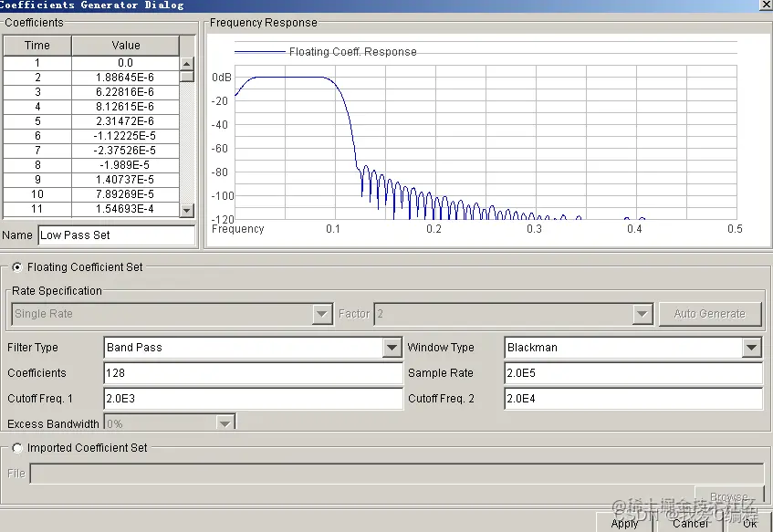Open the Factor dropdown
This screenshot has height=532, width=773.
click(x=642, y=314)
